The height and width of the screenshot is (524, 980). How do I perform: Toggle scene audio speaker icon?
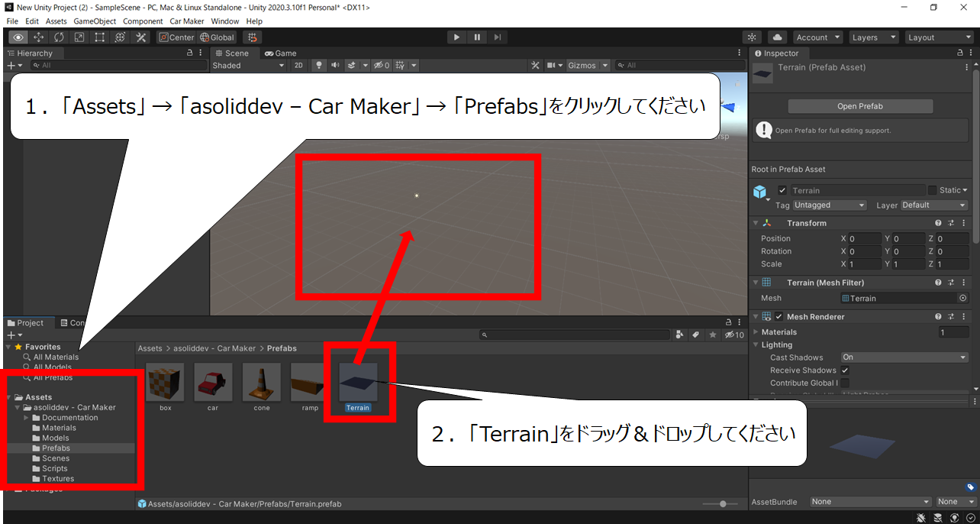pyautogui.click(x=335, y=66)
